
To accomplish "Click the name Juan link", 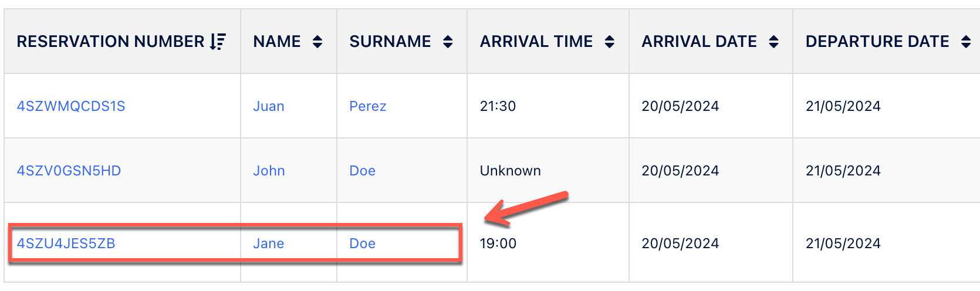I will 269,106.
